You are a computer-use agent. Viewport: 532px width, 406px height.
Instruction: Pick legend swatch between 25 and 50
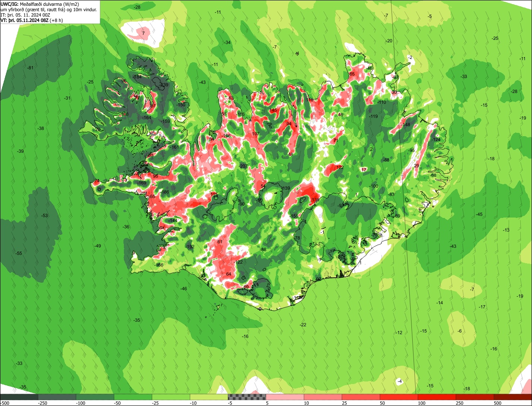(361, 397)
